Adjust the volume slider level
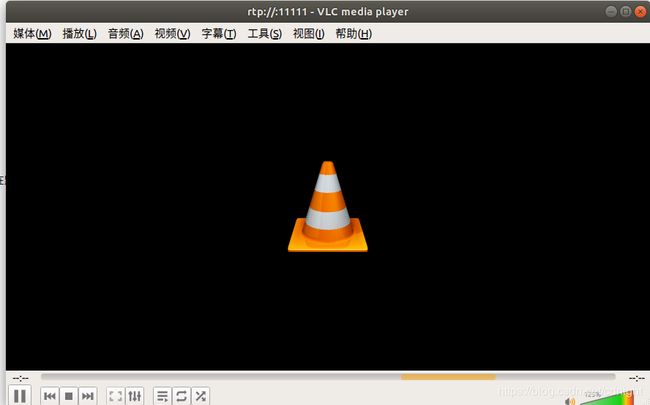Viewport: 650px width, 405px height. tap(607, 398)
